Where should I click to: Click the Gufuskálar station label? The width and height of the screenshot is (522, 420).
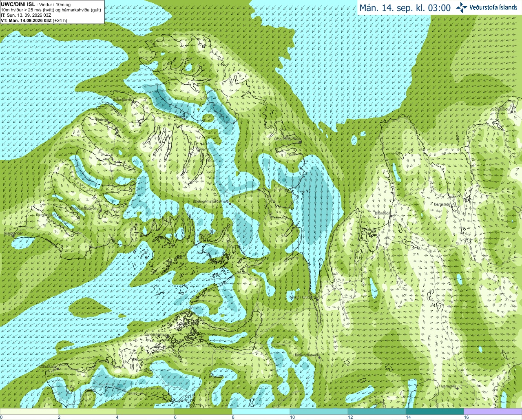tap(47, 367)
